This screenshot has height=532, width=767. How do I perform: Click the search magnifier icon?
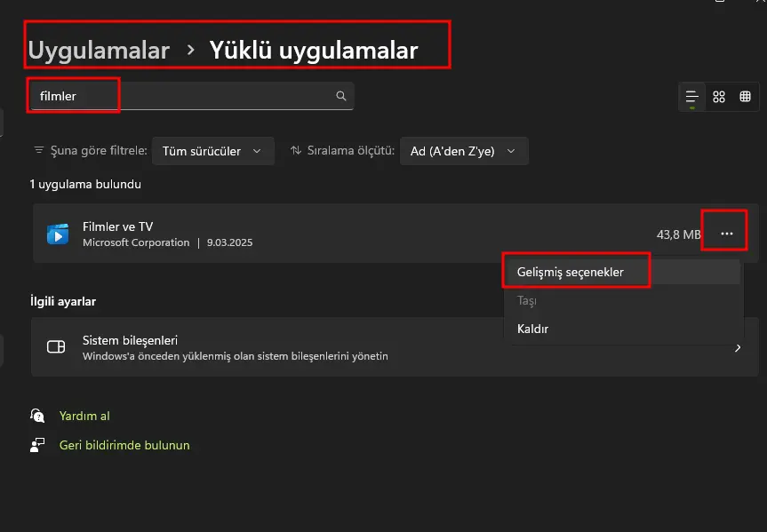click(x=341, y=96)
